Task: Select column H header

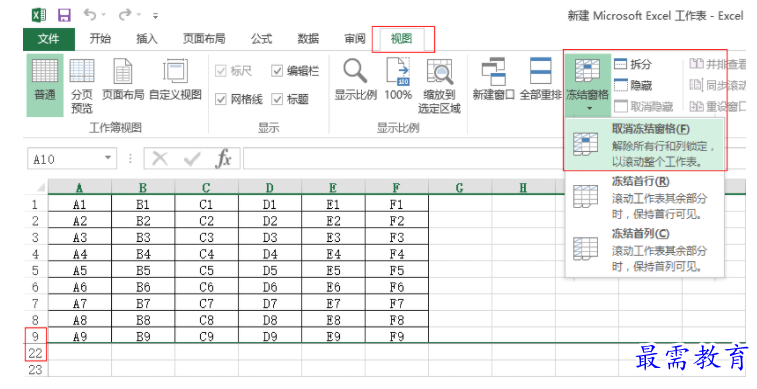Action: pos(523,187)
